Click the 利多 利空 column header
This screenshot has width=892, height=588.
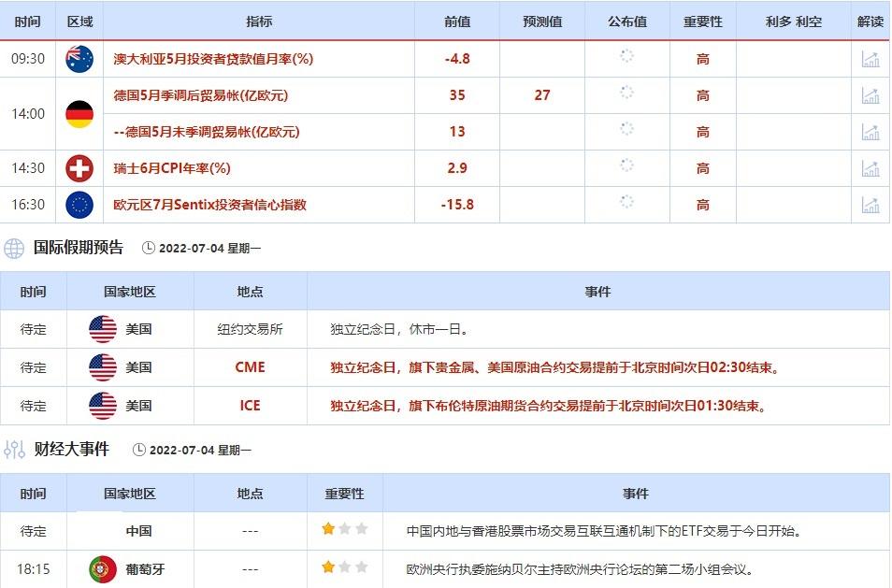[794, 22]
